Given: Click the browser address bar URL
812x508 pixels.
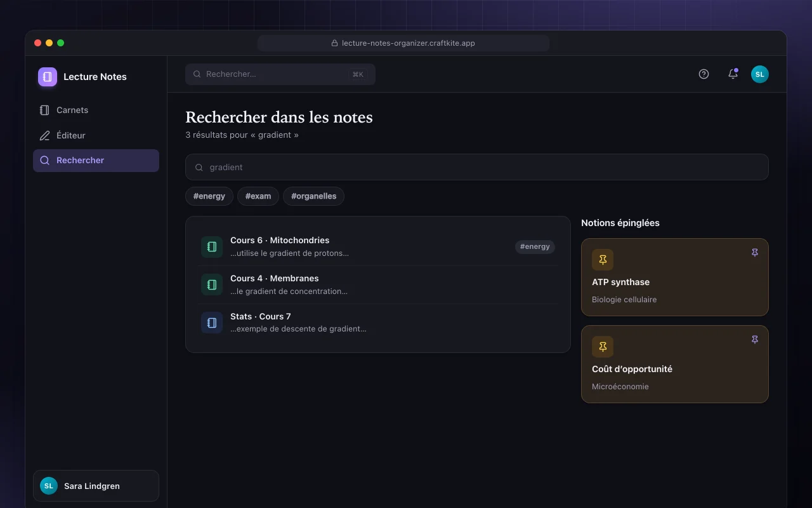Looking at the screenshot, I should click(x=403, y=43).
